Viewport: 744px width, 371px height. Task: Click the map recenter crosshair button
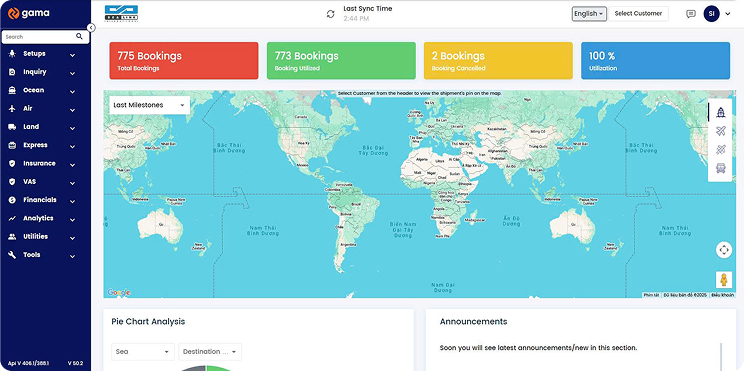[724, 250]
